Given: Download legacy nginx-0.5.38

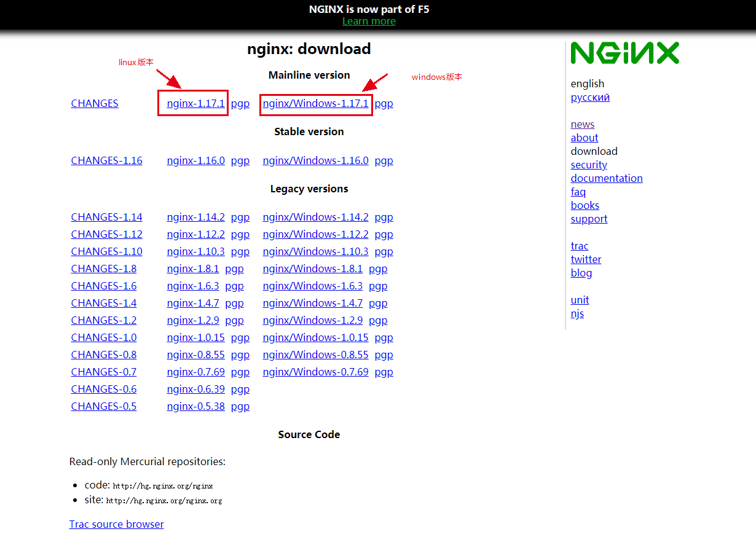Looking at the screenshot, I should (x=195, y=406).
